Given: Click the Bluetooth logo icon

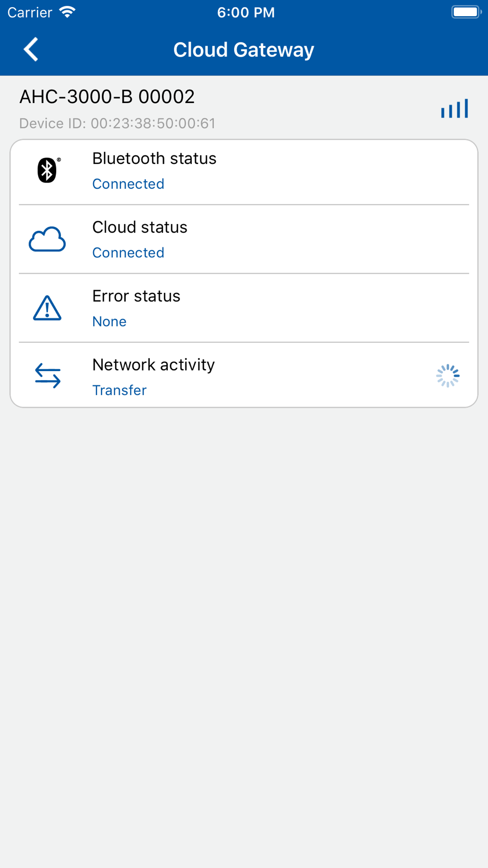Looking at the screenshot, I should coord(48,170).
